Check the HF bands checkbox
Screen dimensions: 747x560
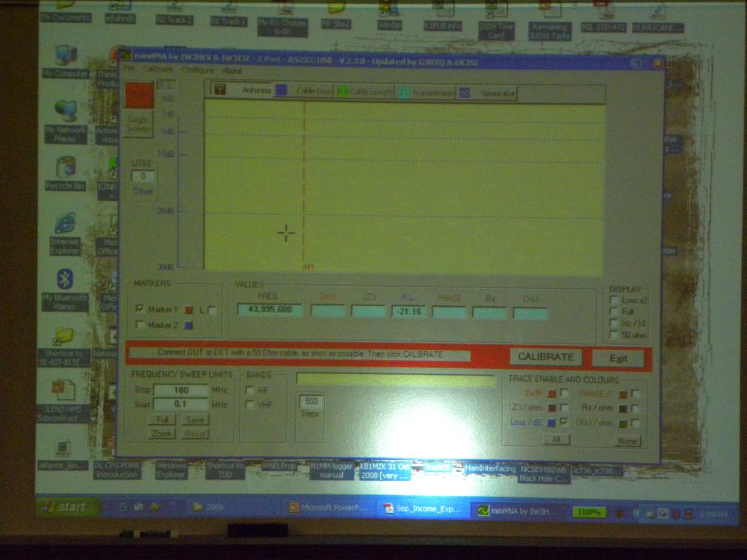[x=249, y=390]
